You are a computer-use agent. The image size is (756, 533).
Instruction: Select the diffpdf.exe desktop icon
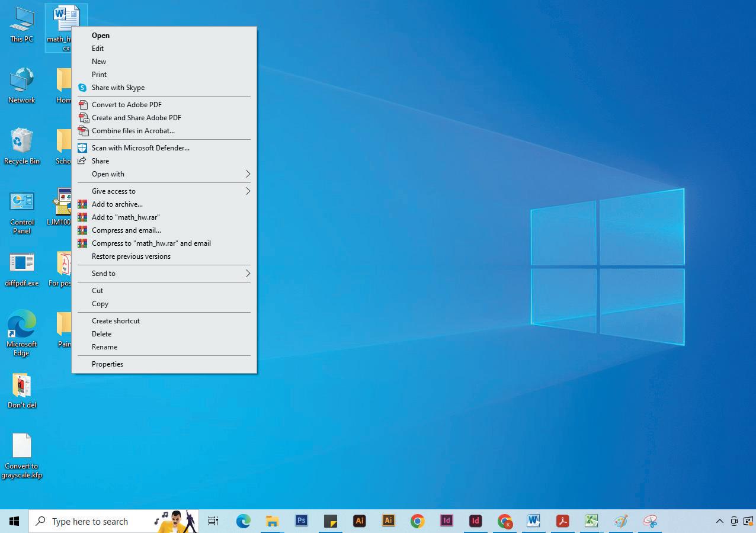[x=22, y=269]
